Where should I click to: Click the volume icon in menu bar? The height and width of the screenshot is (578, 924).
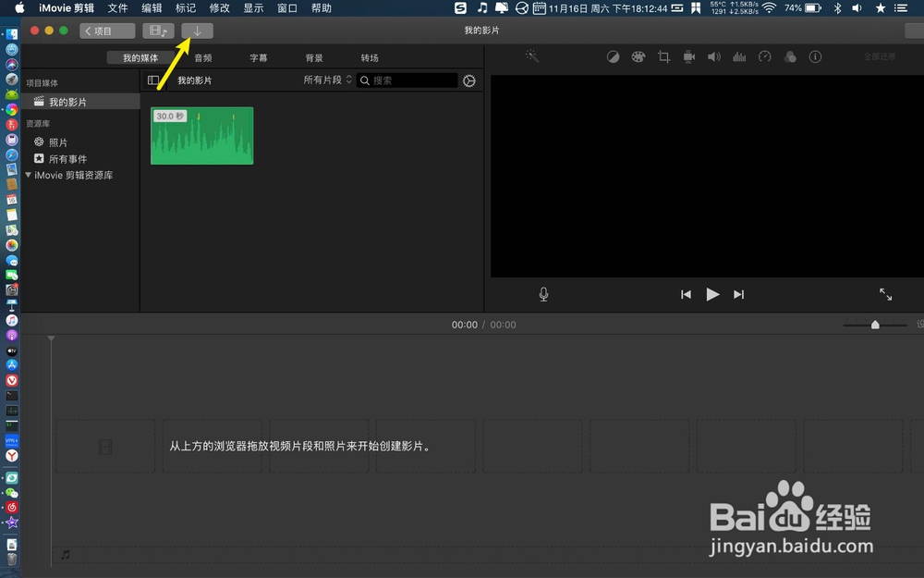click(857, 7)
